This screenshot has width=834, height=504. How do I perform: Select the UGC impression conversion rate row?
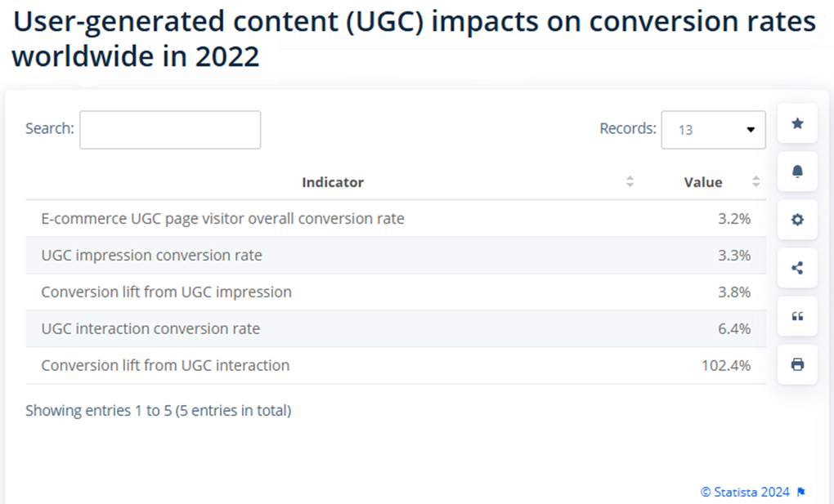pyautogui.click(x=396, y=255)
